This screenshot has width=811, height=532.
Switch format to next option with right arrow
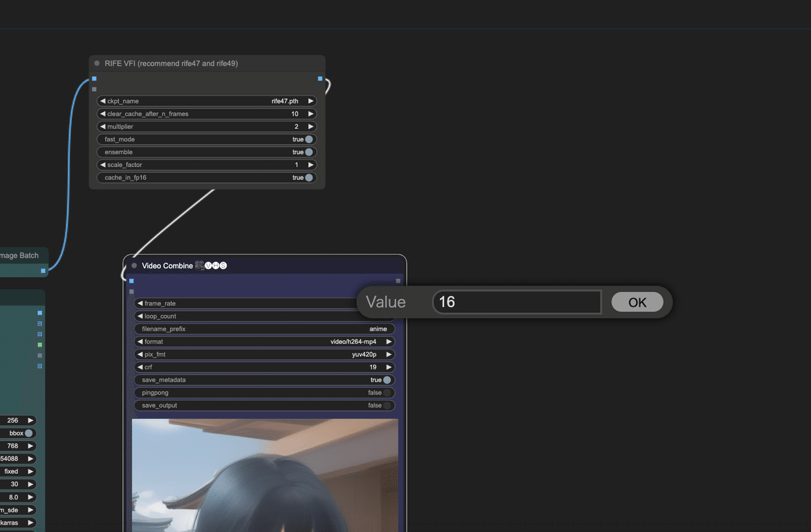click(389, 342)
